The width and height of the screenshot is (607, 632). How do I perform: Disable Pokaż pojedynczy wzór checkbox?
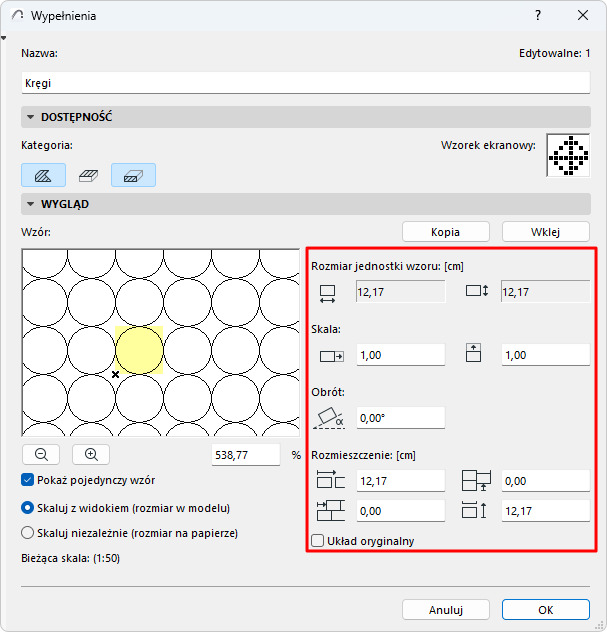click(27, 480)
